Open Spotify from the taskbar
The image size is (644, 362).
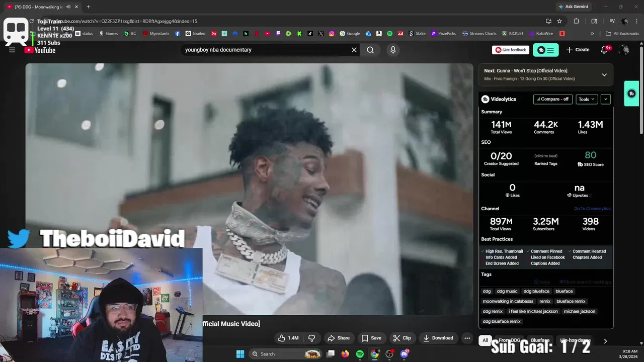coord(360,354)
